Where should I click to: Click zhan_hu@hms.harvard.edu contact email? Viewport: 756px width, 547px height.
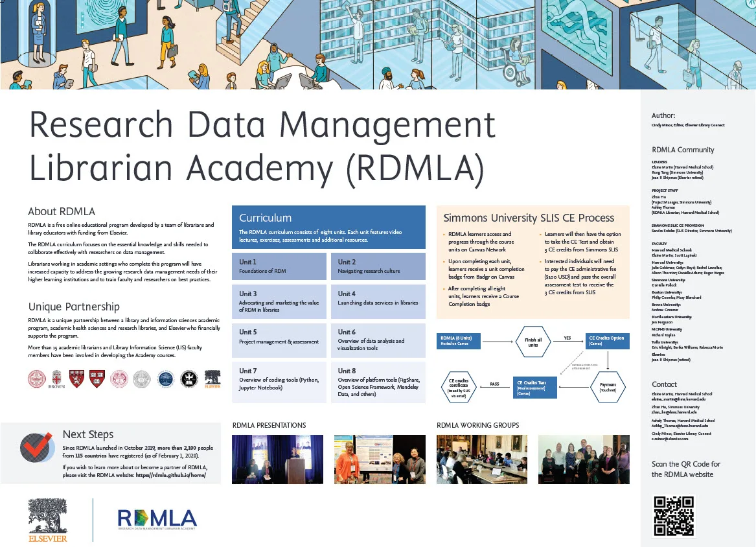(x=674, y=412)
